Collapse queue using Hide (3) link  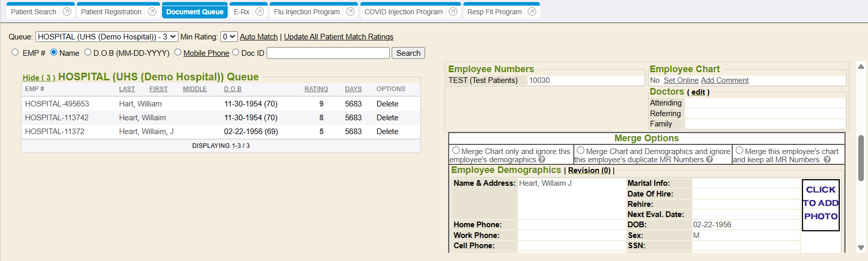tap(38, 78)
